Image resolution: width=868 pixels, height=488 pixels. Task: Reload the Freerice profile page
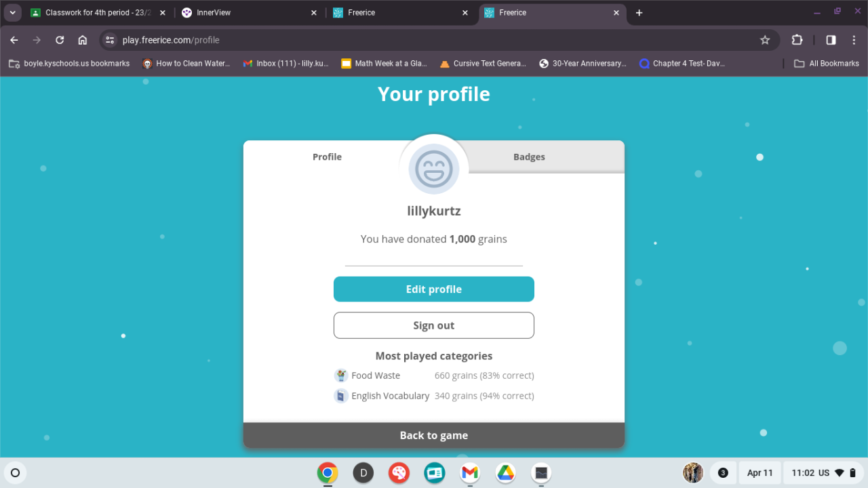(60, 40)
